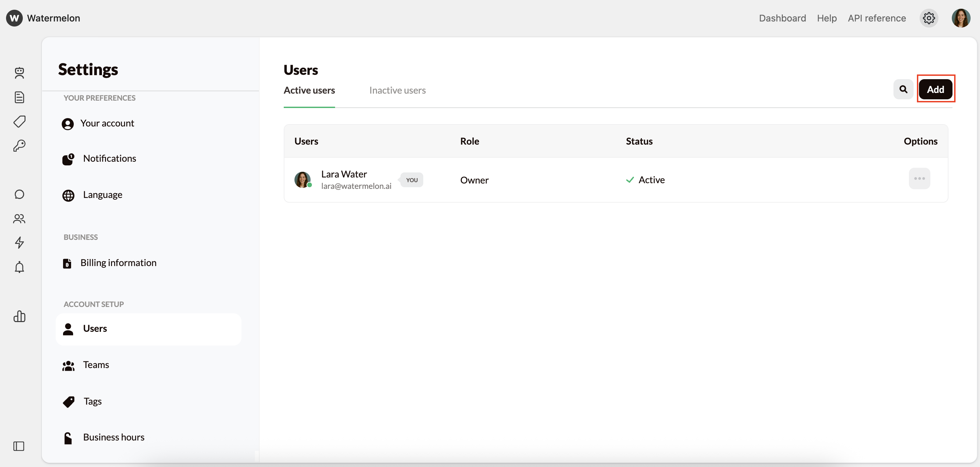The height and width of the screenshot is (467, 980).
Task: Switch to the Inactive users tab
Action: click(397, 90)
